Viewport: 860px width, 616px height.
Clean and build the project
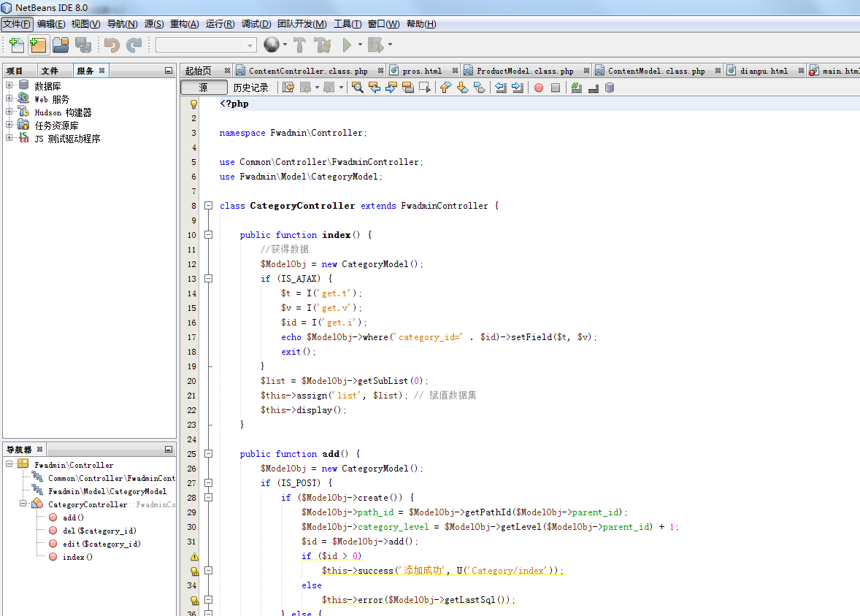322,45
